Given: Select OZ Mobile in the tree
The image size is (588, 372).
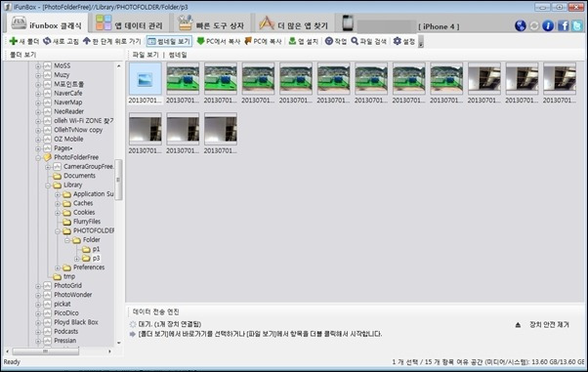Looking at the screenshot, I should coord(68,139).
